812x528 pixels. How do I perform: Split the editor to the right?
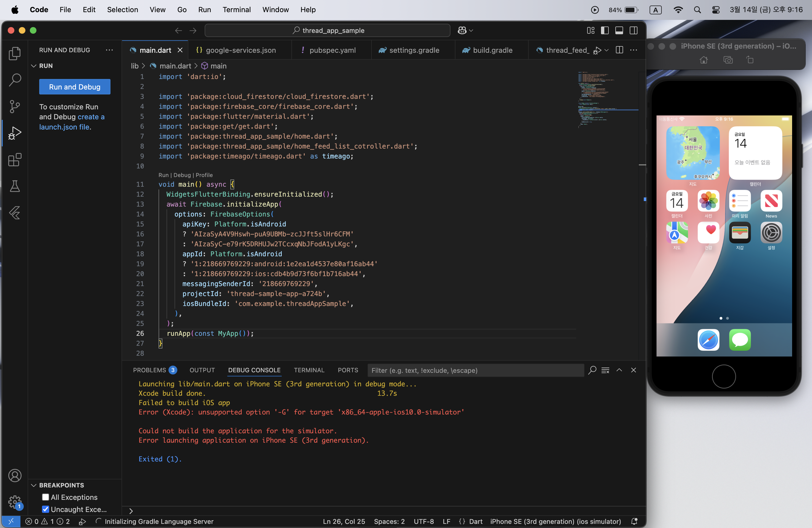click(x=619, y=50)
